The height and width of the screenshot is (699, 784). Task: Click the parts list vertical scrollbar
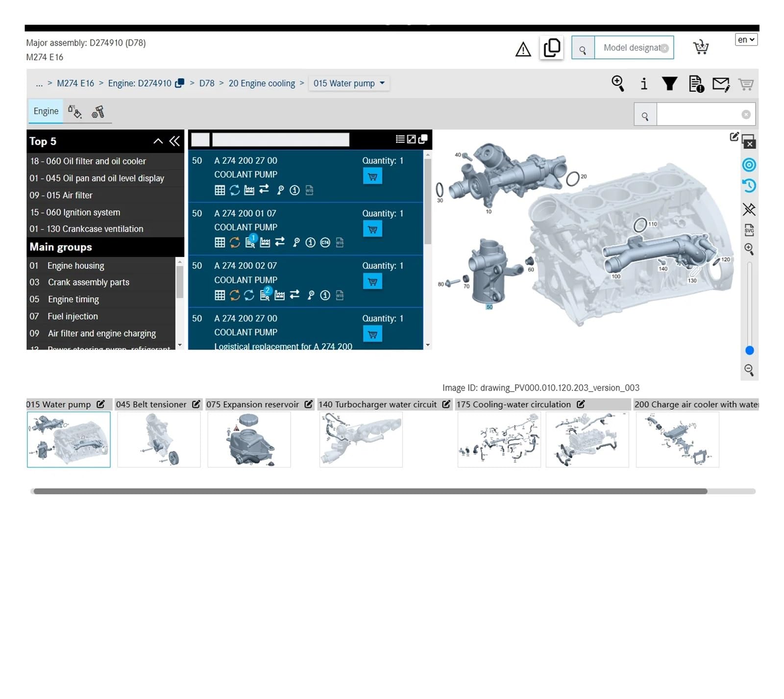point(428,201)
